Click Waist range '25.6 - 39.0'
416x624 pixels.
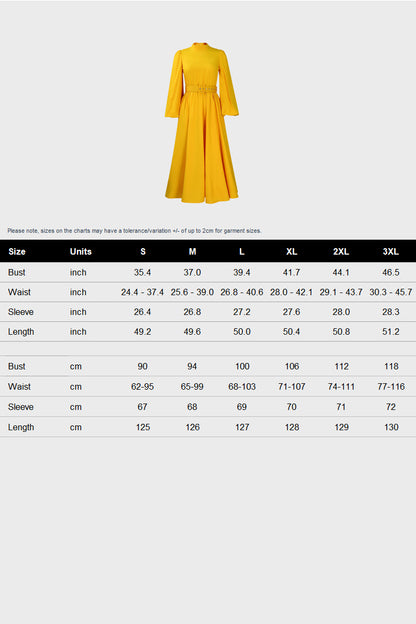pyautogui.click(x=192, y=292)
